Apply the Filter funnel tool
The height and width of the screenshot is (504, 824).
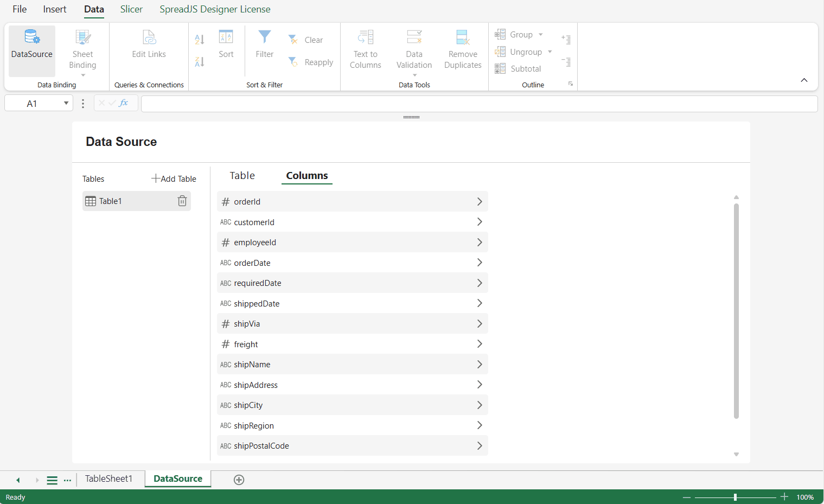[x=265, y=44]
